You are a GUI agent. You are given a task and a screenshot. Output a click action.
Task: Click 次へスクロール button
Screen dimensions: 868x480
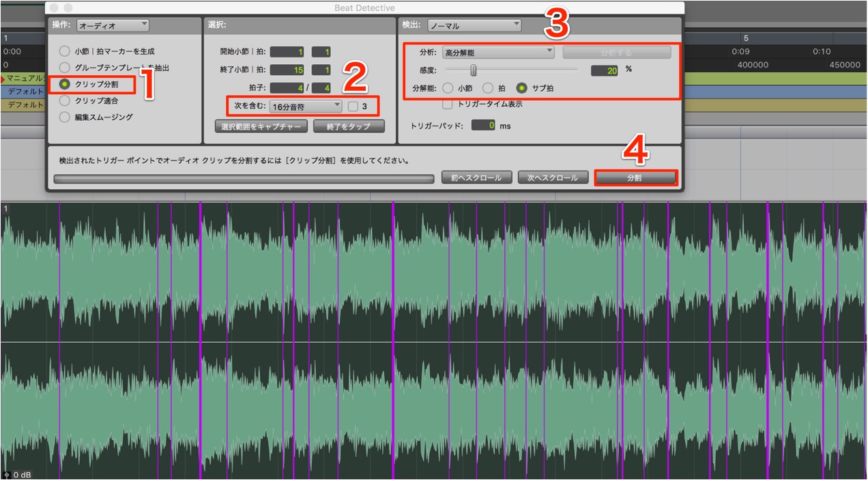click(x=553, y=178)
